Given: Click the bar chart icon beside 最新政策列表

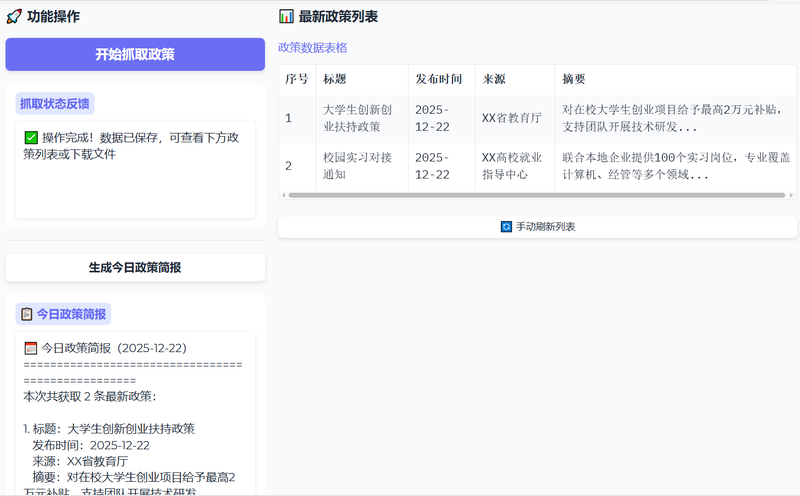Looking at the screenshot, I should [286, 17].
